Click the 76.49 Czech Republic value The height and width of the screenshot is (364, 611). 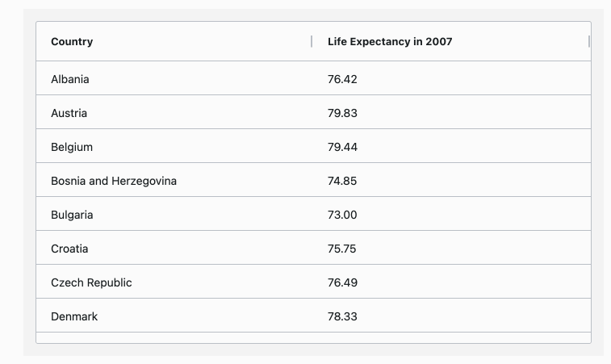(342, 282)
